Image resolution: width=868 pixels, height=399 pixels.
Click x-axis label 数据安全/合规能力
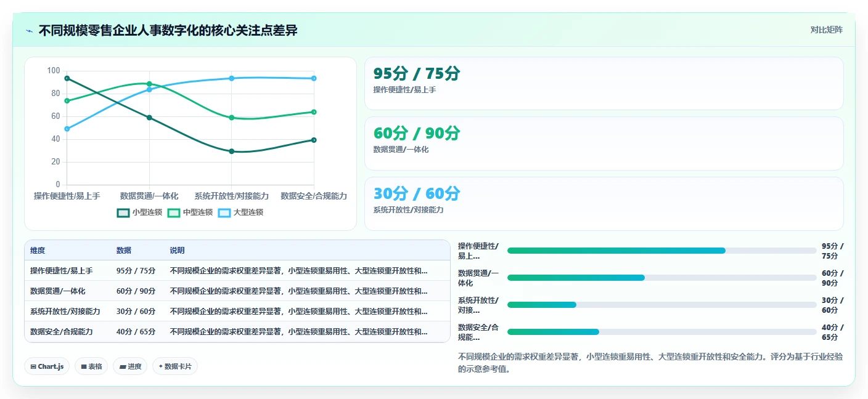tap(314, 196)
